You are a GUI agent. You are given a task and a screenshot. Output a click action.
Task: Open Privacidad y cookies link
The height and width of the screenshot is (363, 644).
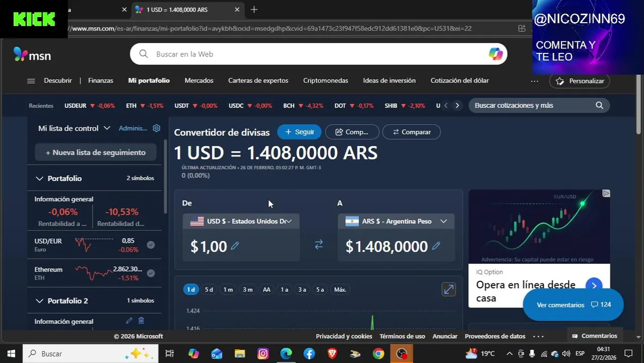click(344, 336)
